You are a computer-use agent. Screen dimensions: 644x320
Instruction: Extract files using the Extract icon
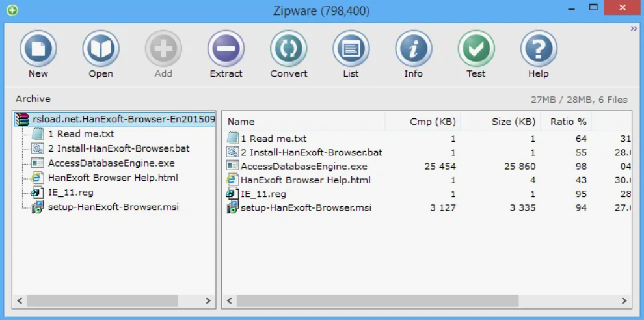coord(226,49)
